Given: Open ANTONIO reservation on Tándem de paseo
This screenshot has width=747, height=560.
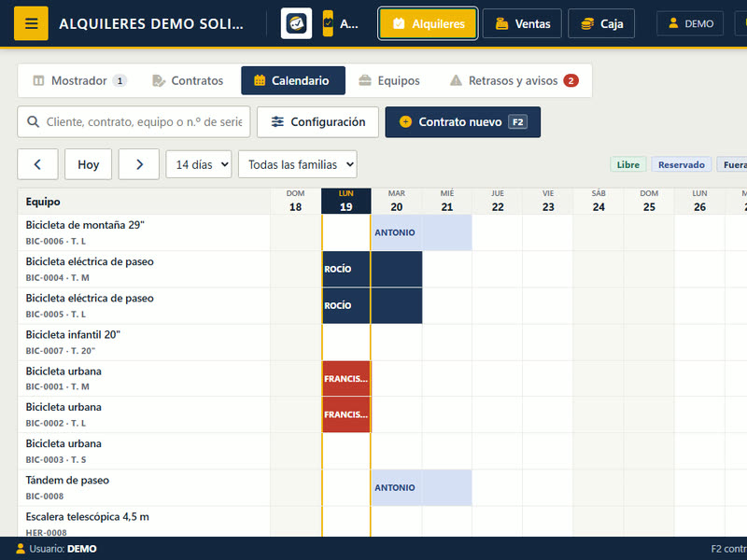Looking at the screenshot, I should pos(422,487).
